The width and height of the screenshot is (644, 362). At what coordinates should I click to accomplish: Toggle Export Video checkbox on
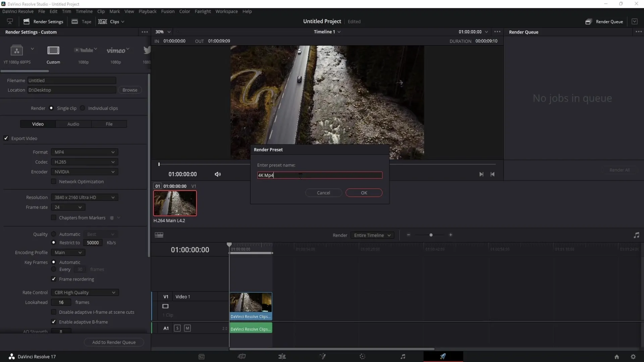[x=6, y=138]
